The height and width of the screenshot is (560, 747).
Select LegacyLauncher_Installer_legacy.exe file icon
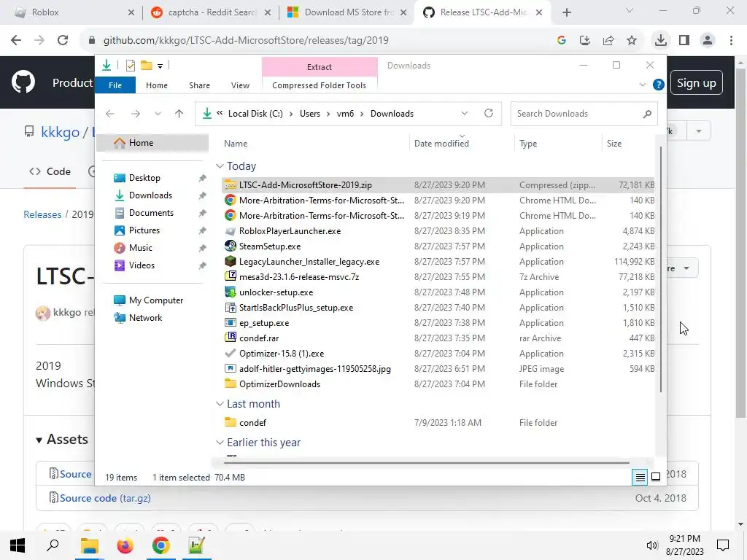pos(230,262)
